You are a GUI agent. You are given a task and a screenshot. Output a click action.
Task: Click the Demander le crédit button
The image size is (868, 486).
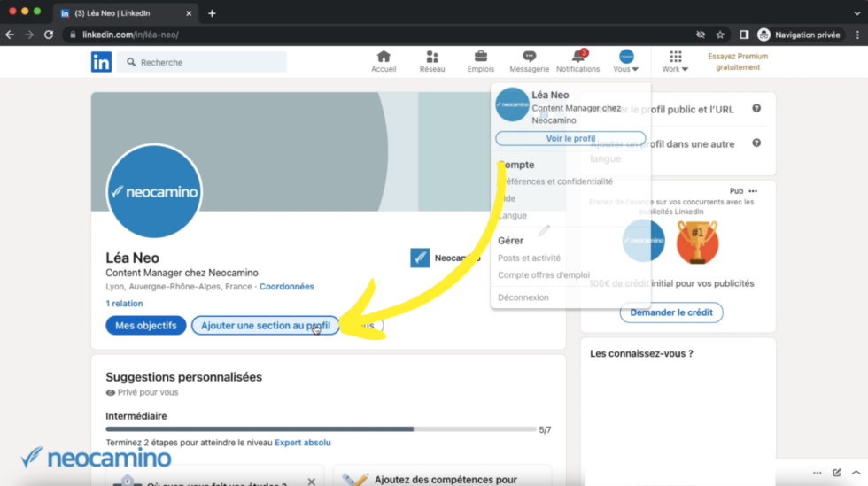pyautogui.click(x=671, y=312)
